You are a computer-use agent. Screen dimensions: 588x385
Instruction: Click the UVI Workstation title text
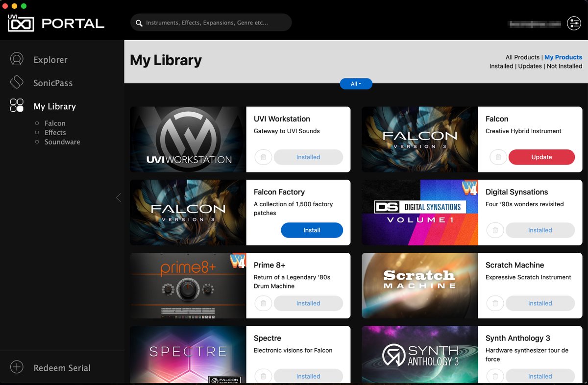tap(282, 119)
